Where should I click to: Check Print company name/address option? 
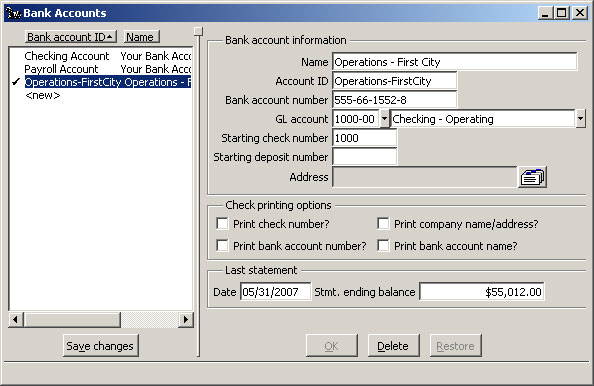383,223
